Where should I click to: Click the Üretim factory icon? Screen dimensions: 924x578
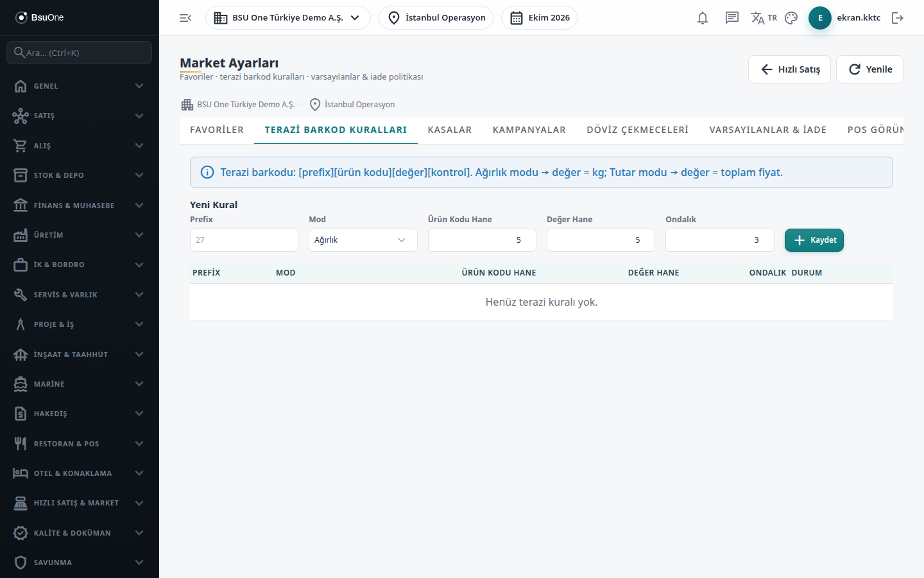pos(21,235)
